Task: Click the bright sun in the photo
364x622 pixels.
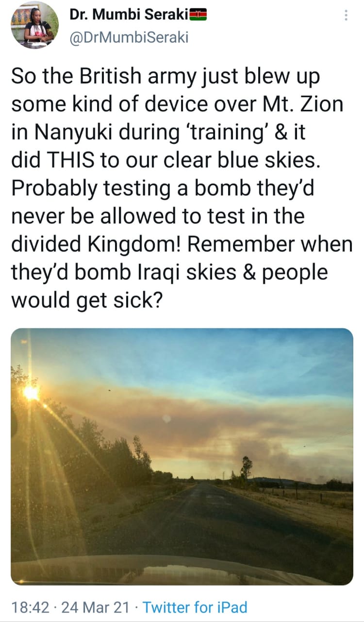Action: 31,393
